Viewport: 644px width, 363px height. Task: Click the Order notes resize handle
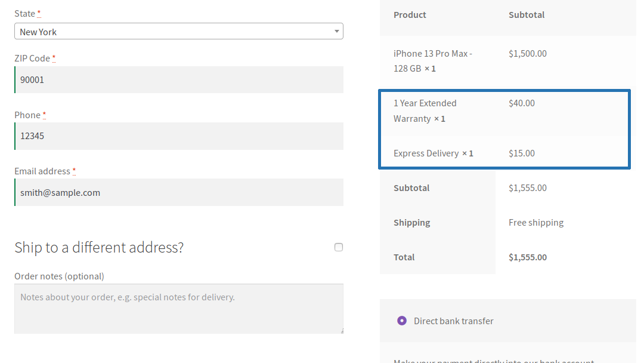(x=341, y=331)
